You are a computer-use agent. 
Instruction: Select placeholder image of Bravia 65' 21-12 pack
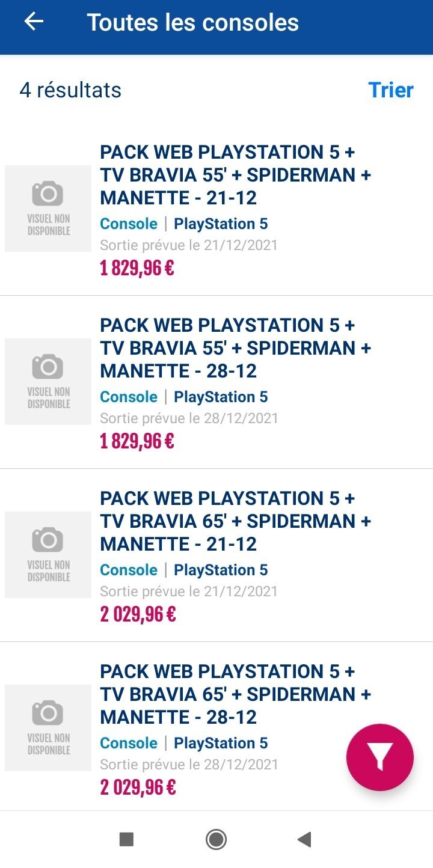(48, 555)
